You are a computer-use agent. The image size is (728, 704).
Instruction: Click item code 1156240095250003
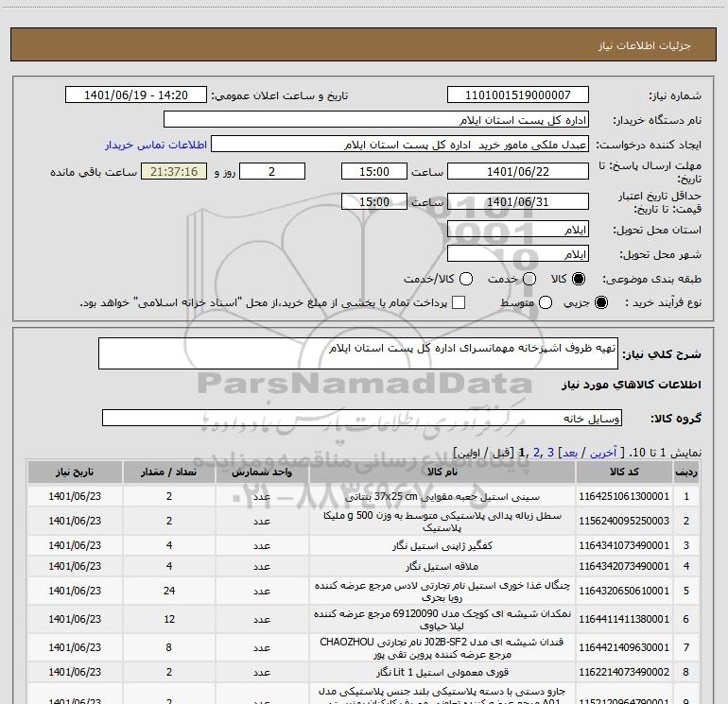point(624,521)
